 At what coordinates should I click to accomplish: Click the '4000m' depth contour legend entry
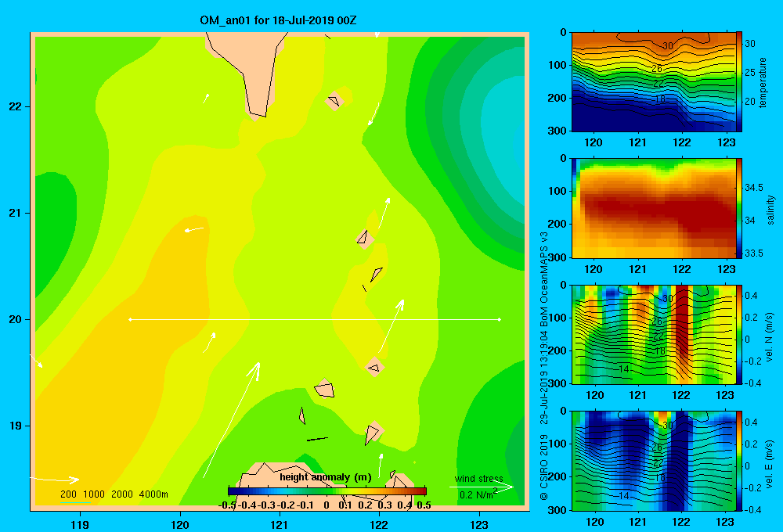pos(153,494)
